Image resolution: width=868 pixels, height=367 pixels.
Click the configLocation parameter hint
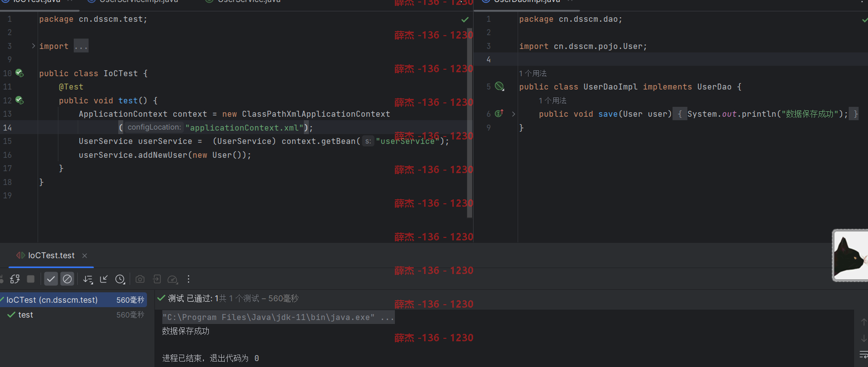pyautogui.click(x=153, y=127)
